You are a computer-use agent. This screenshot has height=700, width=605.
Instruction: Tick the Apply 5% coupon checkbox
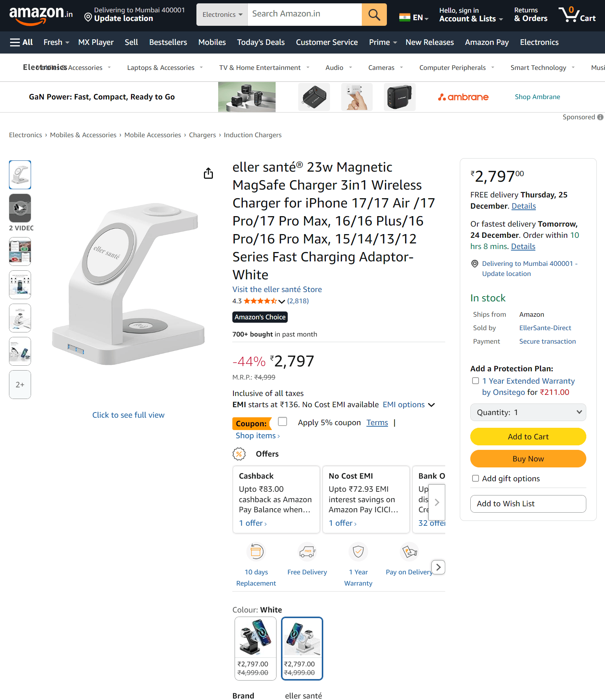point(282,422)
